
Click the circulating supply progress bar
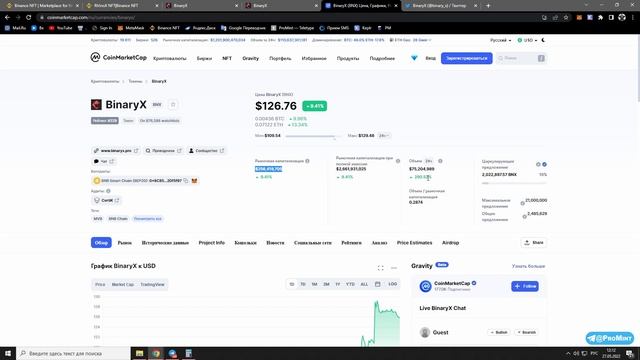[x=514, y=183]
